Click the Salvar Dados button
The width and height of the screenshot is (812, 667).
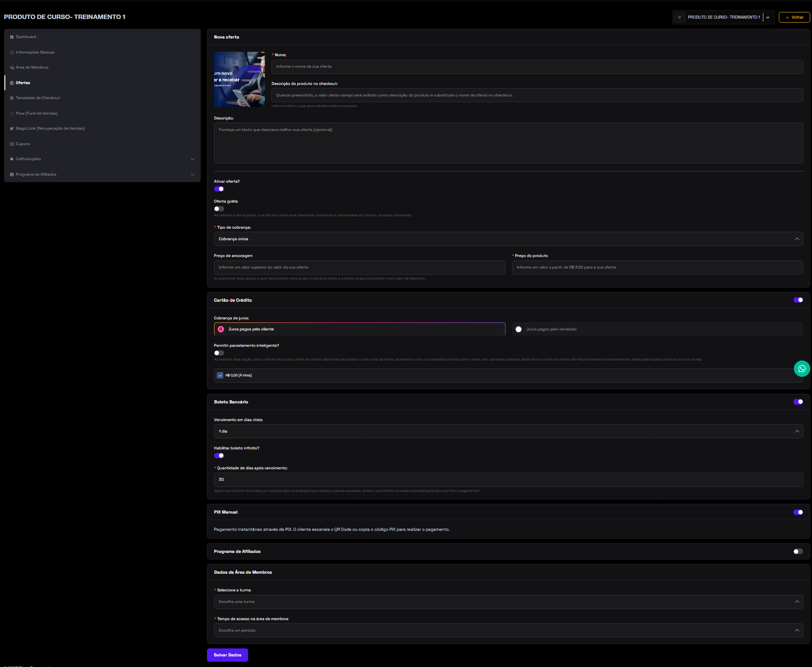pyautogui.click(x=227, y=655)
